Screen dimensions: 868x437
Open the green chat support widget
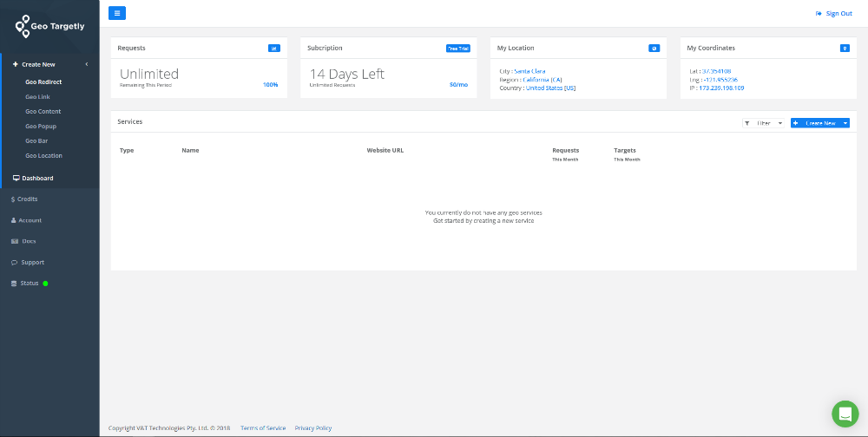pos(845,414)
